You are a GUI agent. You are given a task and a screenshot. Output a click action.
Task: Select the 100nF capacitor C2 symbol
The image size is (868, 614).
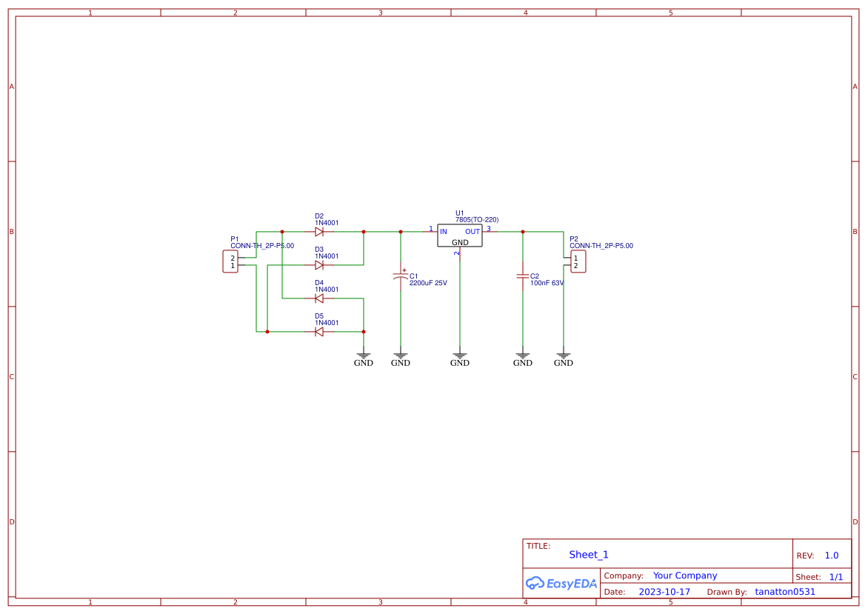(x=523, y=278)
